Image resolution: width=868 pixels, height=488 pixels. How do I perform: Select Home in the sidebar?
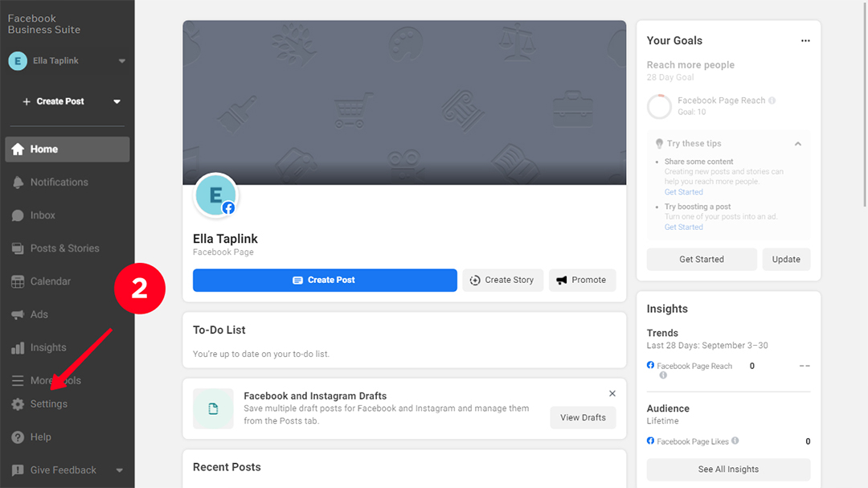(67, 149)
